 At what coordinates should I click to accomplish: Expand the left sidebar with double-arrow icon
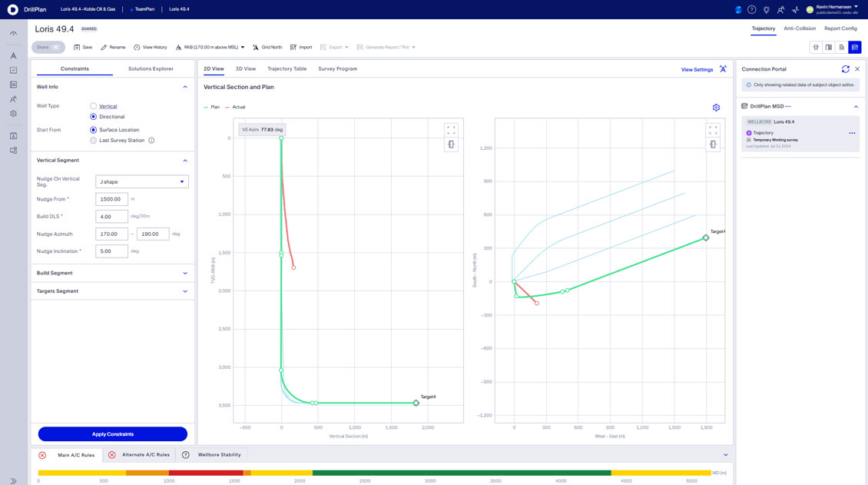coord(13,480)
